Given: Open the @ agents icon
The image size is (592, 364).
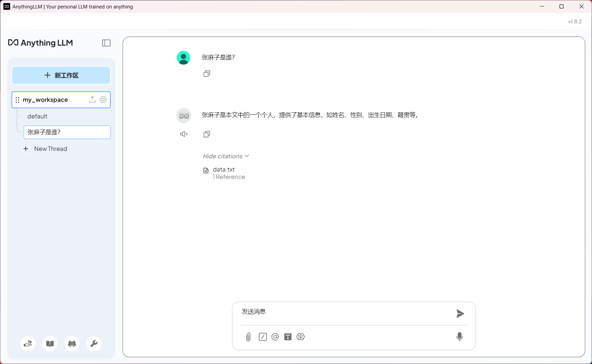Looking at the screenshot, I should [x=275, y=337].
